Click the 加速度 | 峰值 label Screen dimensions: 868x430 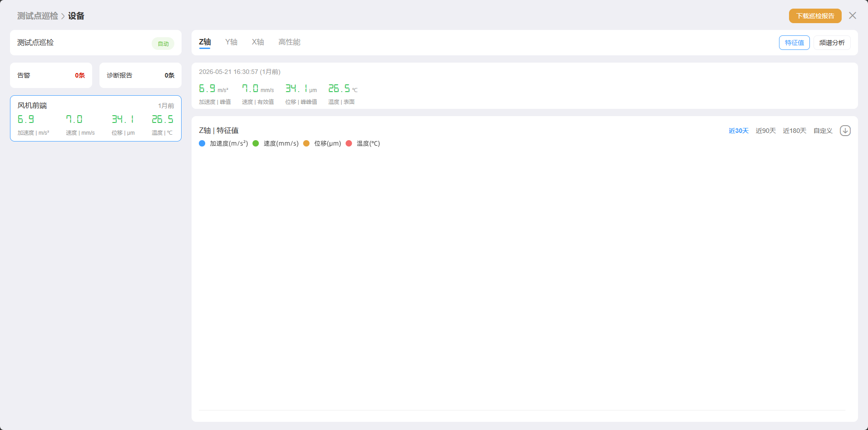click(x=215, y=102)
